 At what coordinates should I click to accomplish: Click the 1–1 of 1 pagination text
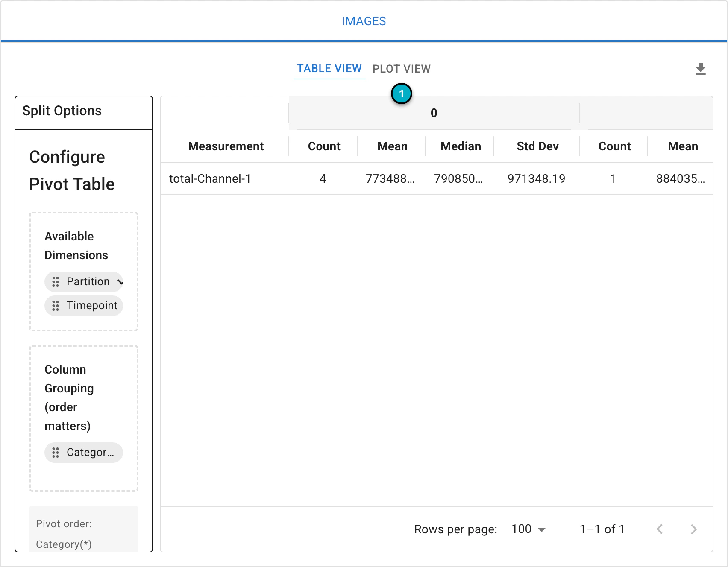[x=602, y=529]
